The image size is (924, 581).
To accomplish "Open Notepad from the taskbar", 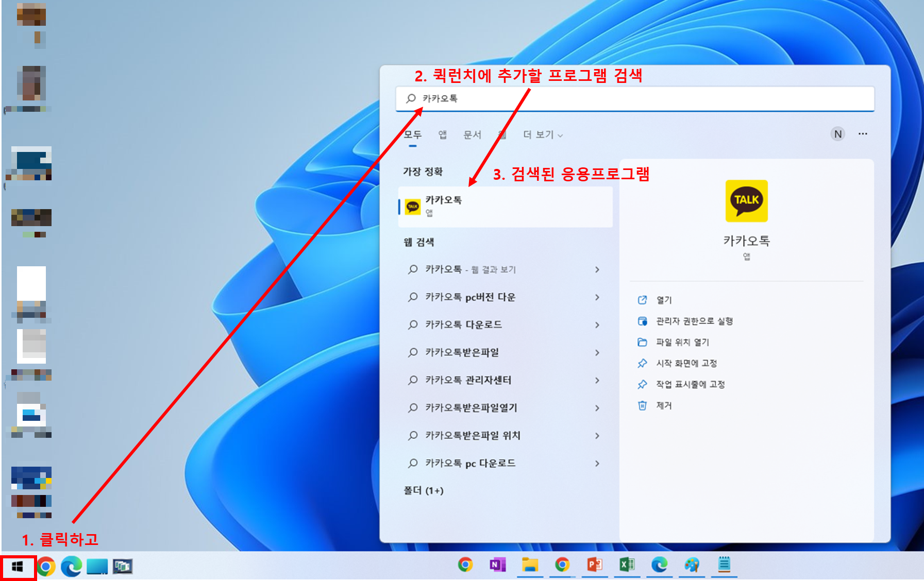I will (x=724, y=565).
